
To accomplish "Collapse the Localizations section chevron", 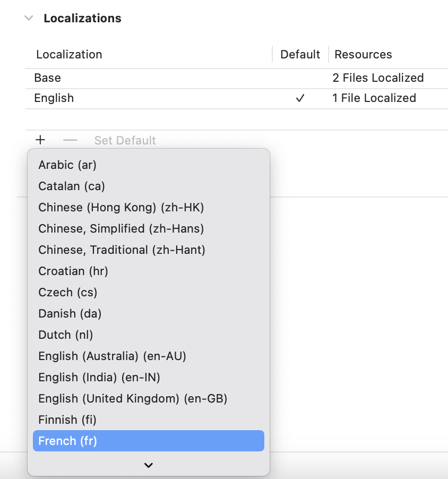I will [29, 18].
